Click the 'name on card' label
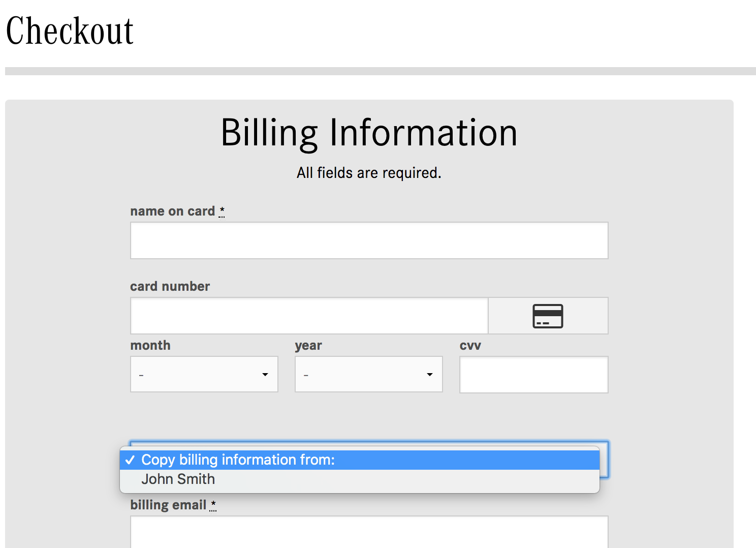 point(173,211)
